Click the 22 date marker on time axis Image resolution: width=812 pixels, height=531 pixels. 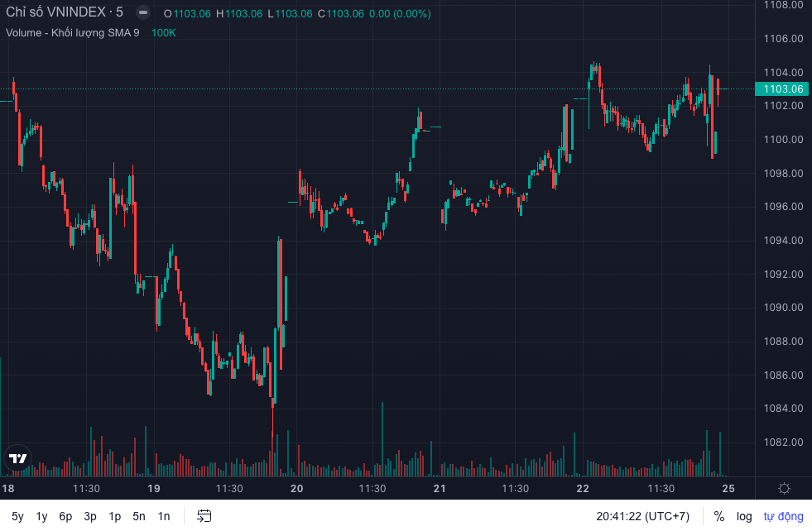[583, 489]
